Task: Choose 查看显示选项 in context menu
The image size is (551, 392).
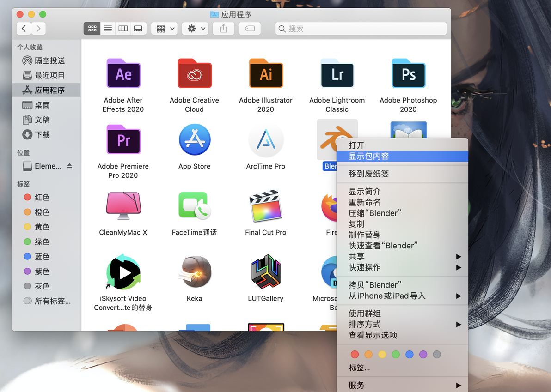Action: [x=402, y=335]
